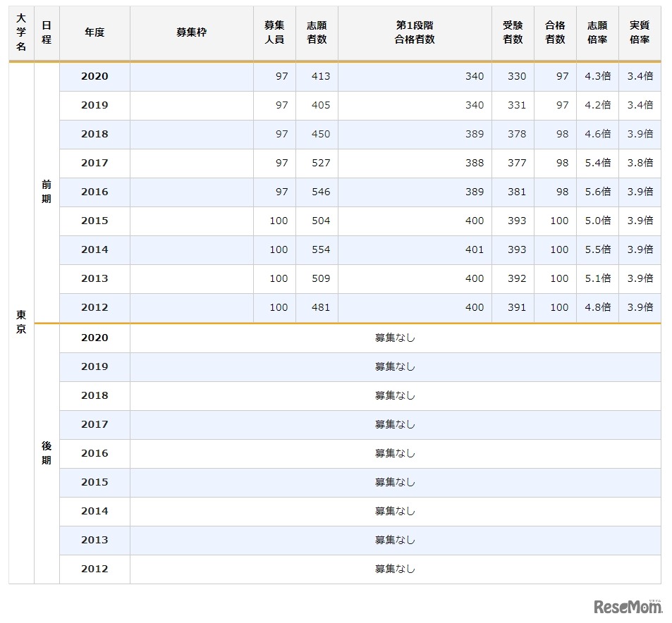Click the 後期 schedule cell
The width and height of the screenshot is (672, 623).
point(47,453)
